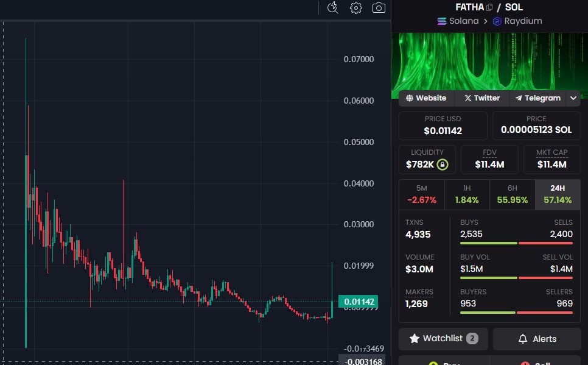
Task: Click the liquidity lock icon
Action: (443, 165)
